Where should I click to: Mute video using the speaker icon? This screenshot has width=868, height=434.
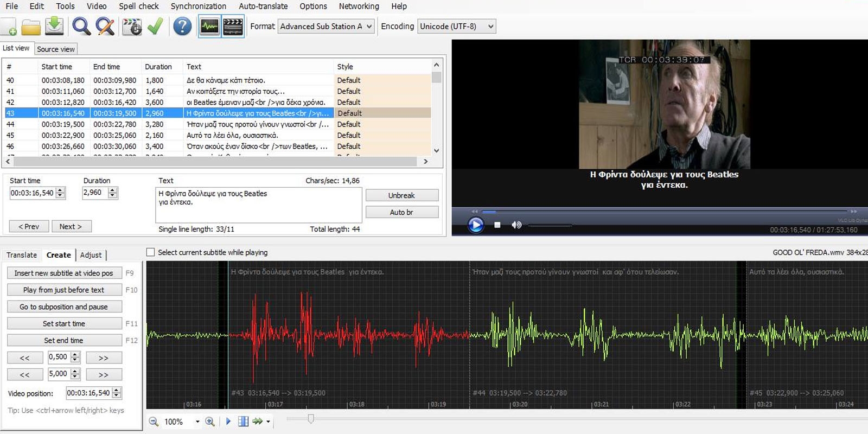click(x=516, y=225)
